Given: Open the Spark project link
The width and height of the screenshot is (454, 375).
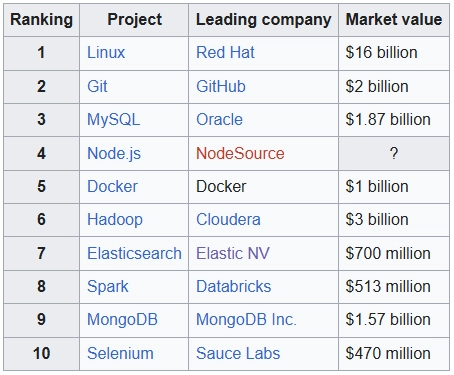Looking at the screenshot, I should [x=108, y=287].
